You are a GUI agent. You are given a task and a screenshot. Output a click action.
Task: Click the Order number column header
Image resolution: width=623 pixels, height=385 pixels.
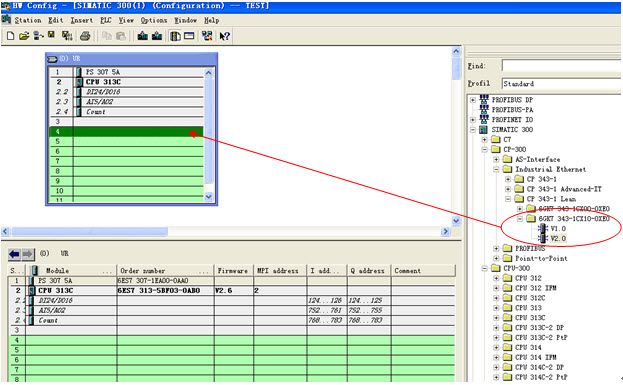[x=165, y=271]
